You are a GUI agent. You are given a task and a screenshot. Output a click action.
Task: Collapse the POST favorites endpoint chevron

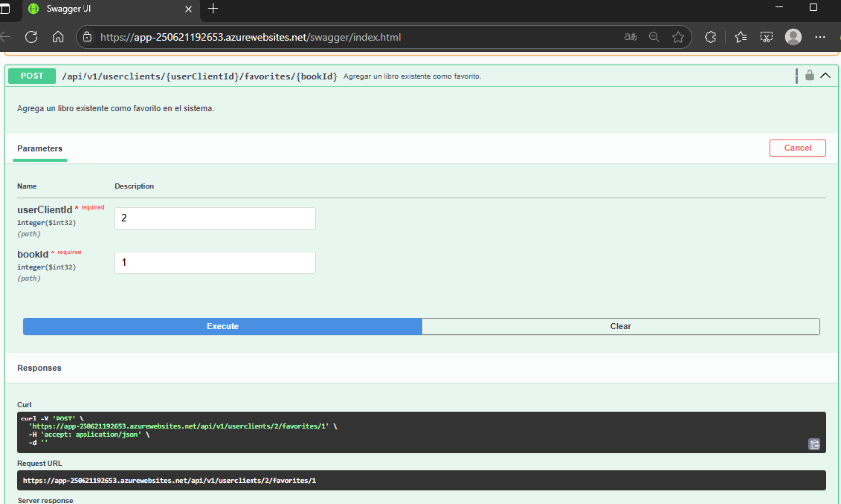[825, 76]
